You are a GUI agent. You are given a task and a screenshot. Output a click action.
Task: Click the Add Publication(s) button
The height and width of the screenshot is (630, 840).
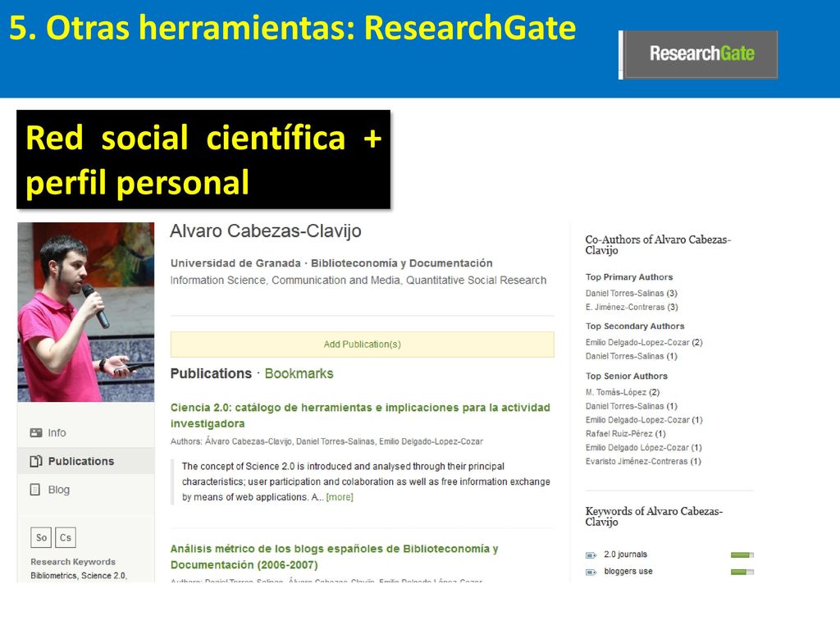362,345
